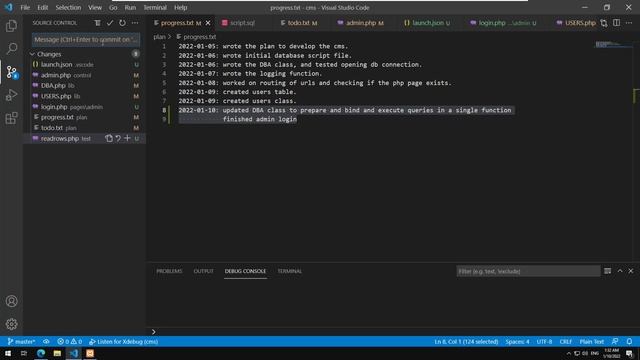Show errors and warnings count
Viewport: 640px width, 360px height.
click(69, 342)
